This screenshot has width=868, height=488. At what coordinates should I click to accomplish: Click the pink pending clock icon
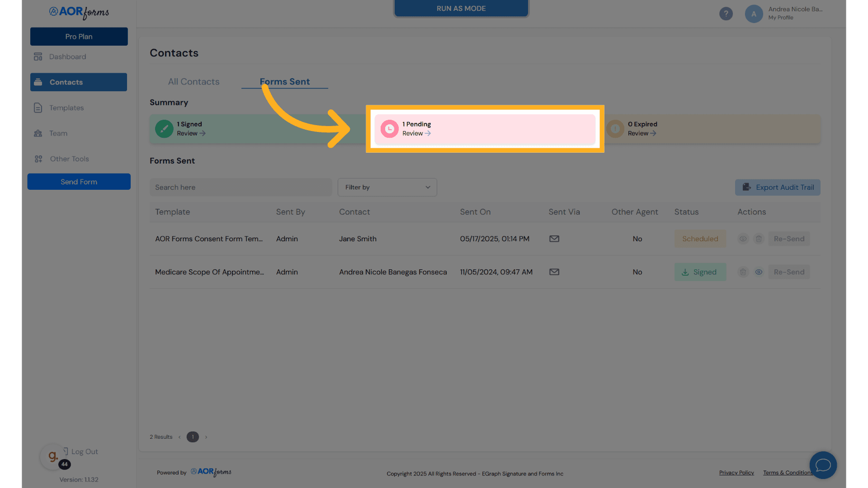[x=389, y=129]
